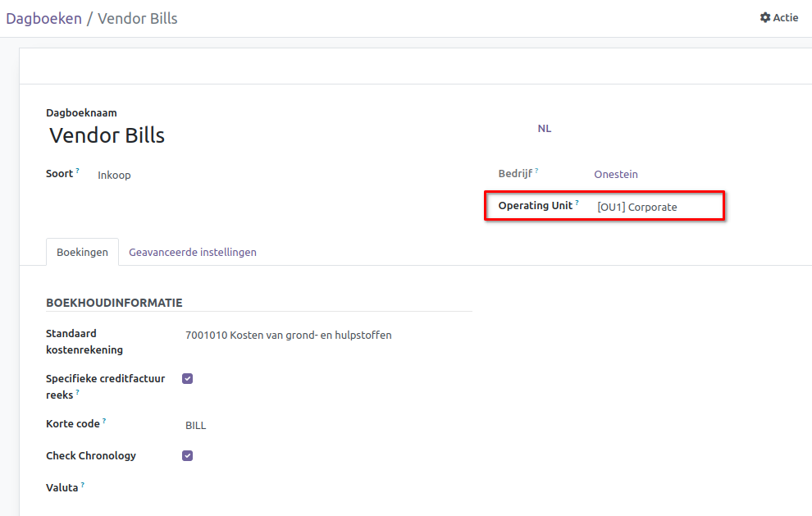This screenshot has height=516, width=812.
Task: Click help icon for Specifieke creditfactuur reeks
Action: tap(77, 392)
